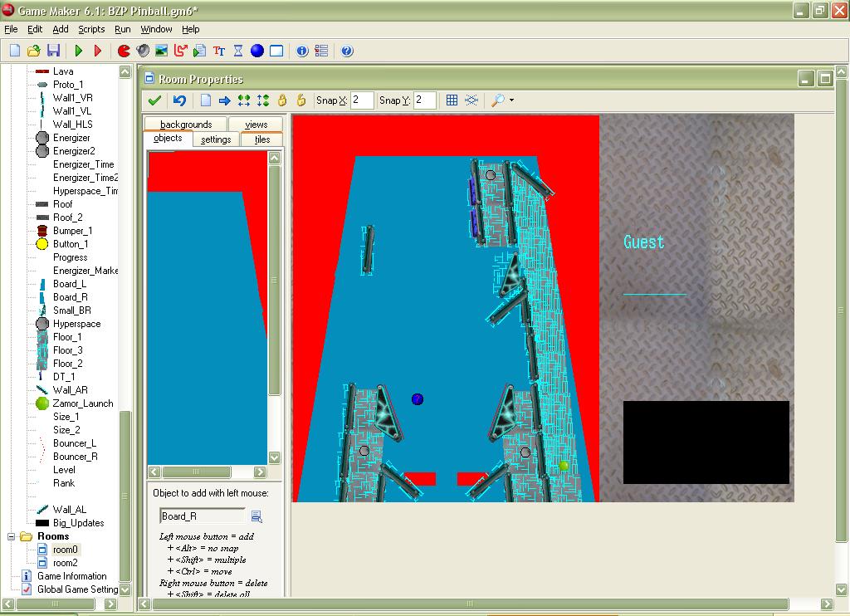The image size is (850, 616).
Task: Select the Big_Updates object
Action: tap(78, 523)
